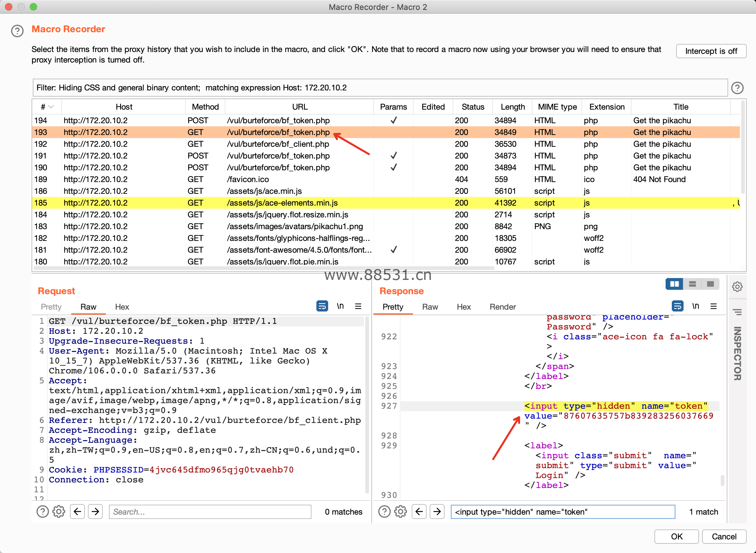Viewport: 756px width, 553px height.
Task: Sort history by Title column header
Action: coord(681,107)
